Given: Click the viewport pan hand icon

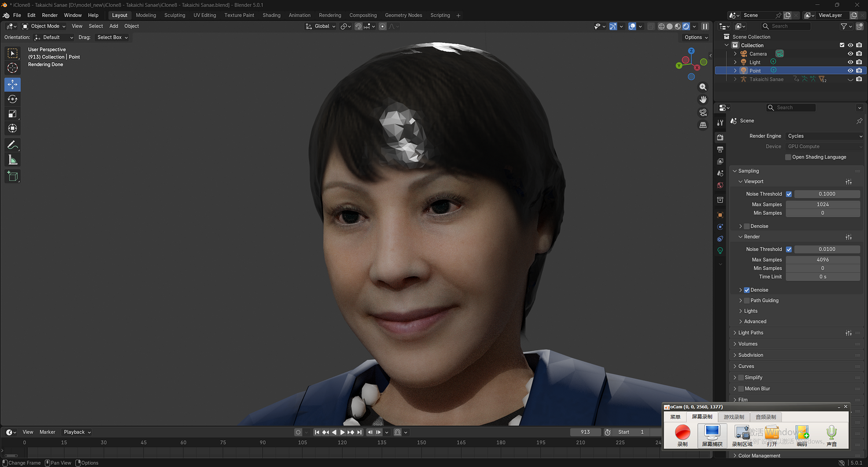Looking at the screenshot, I should 703,100.
